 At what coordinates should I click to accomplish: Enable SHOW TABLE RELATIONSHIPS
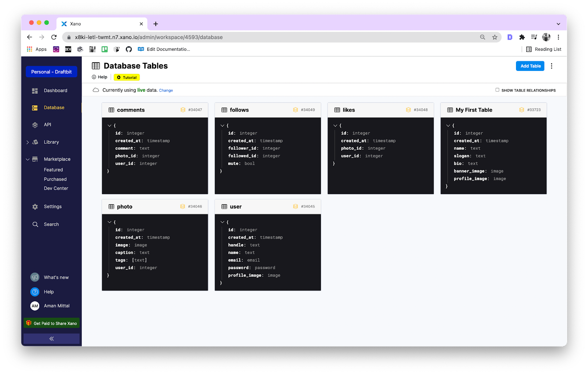(x=496, y=90)
